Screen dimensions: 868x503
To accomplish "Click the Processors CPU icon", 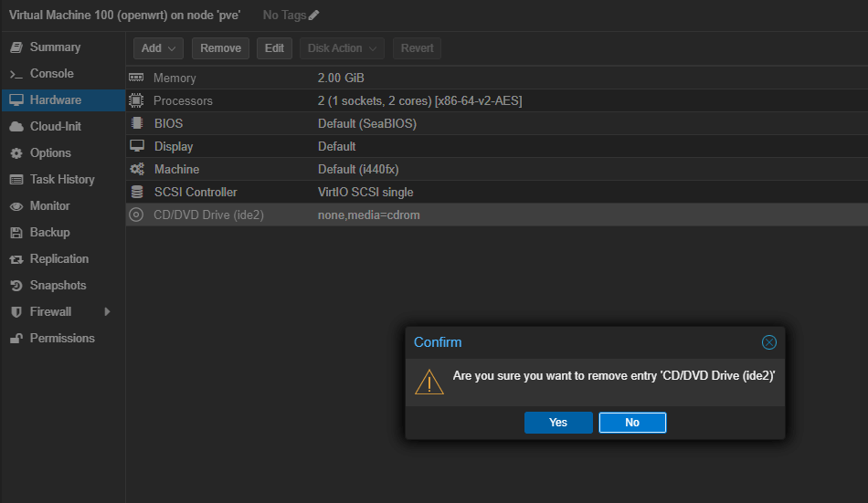I will (137, 100).
